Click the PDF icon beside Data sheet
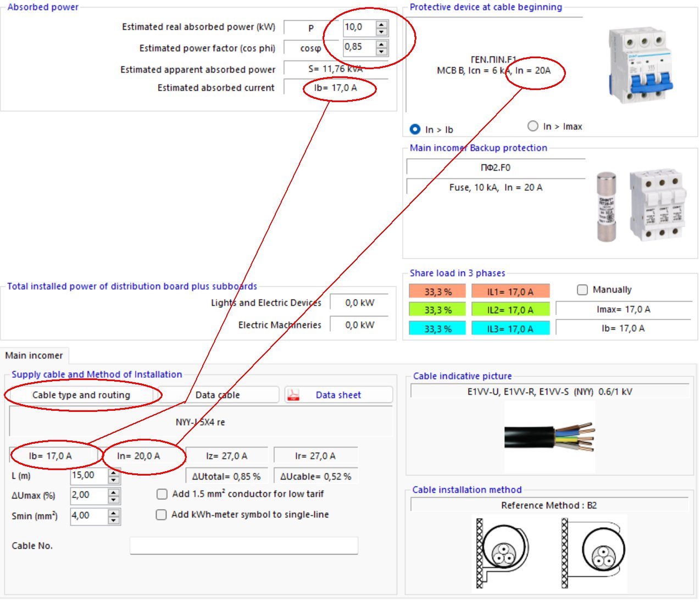The width and height of the screenshot is (700, 603). 293,395
